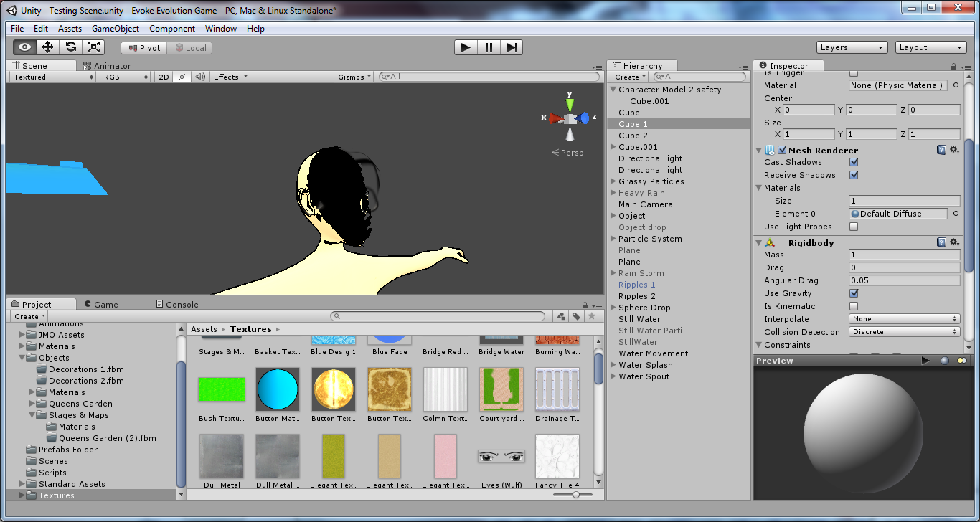This screenshot has width=980, height=522.
Task: Click the Step frame button
Action: (512, 47)
